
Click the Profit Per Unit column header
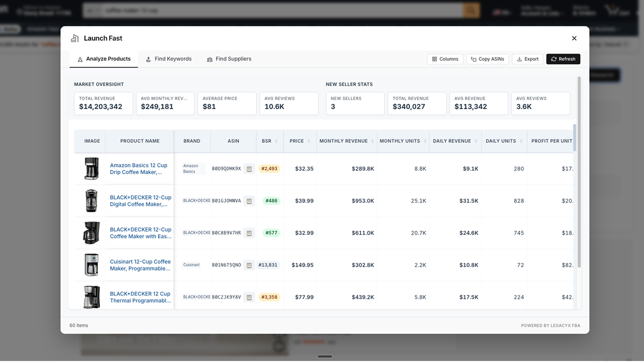(550, 141)
